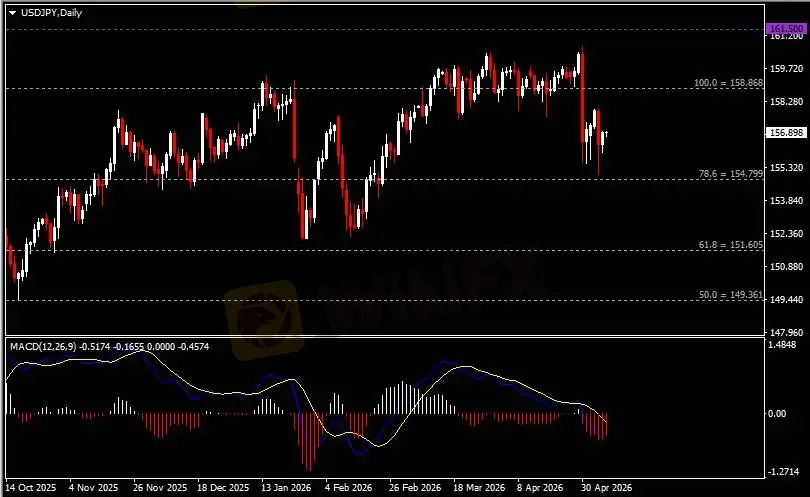Click the 4 Nov 2025 date marker
The width and height of the screenshot is (810, 497).
(93, 488)
